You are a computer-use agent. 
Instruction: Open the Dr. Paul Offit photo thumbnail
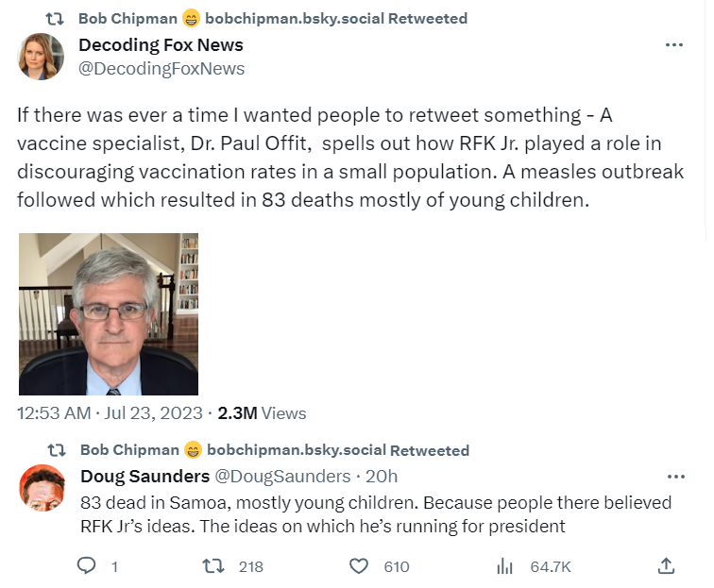(x=109, y=314)
